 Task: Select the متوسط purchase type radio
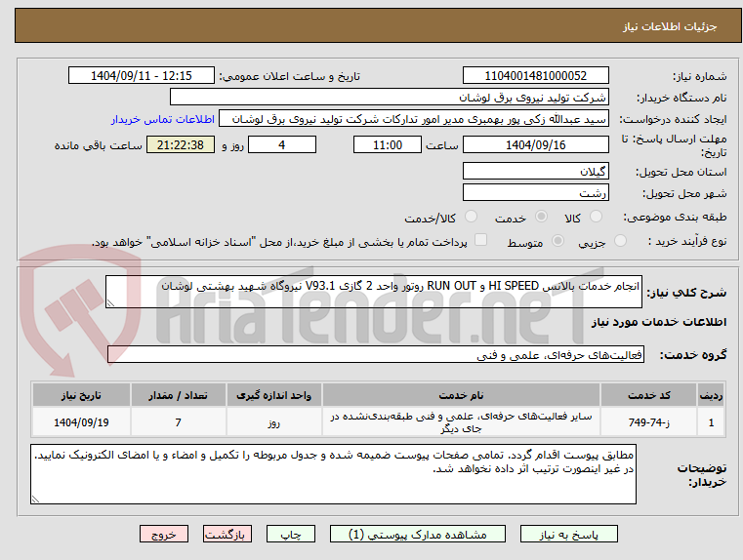coord(558,241)
